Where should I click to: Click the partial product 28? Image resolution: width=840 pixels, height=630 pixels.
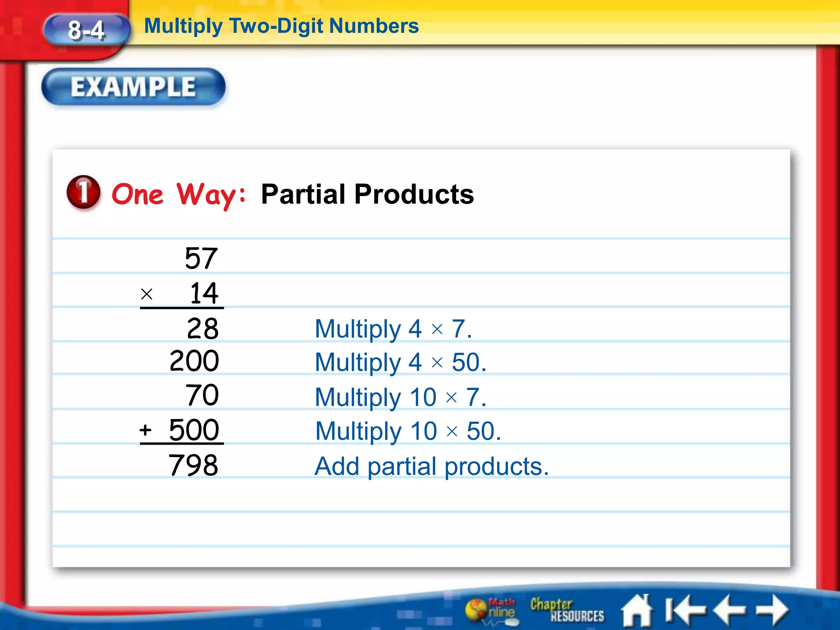203,328
